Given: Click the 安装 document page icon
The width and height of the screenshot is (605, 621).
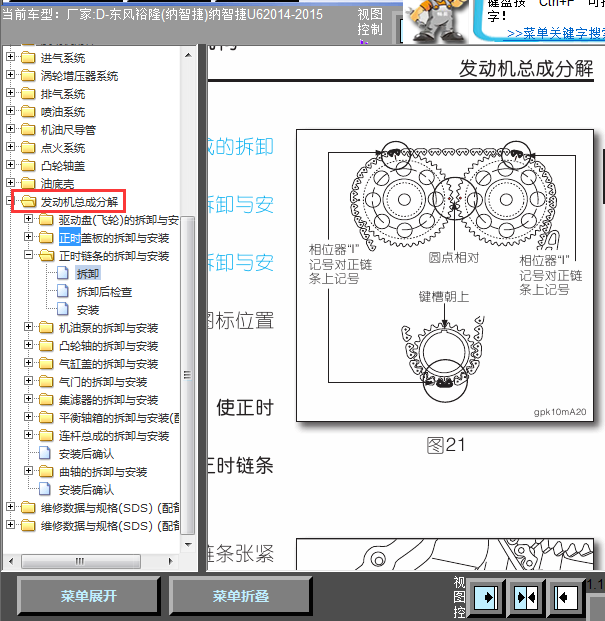Looking at the screenshot, I should tap(63, 309).
